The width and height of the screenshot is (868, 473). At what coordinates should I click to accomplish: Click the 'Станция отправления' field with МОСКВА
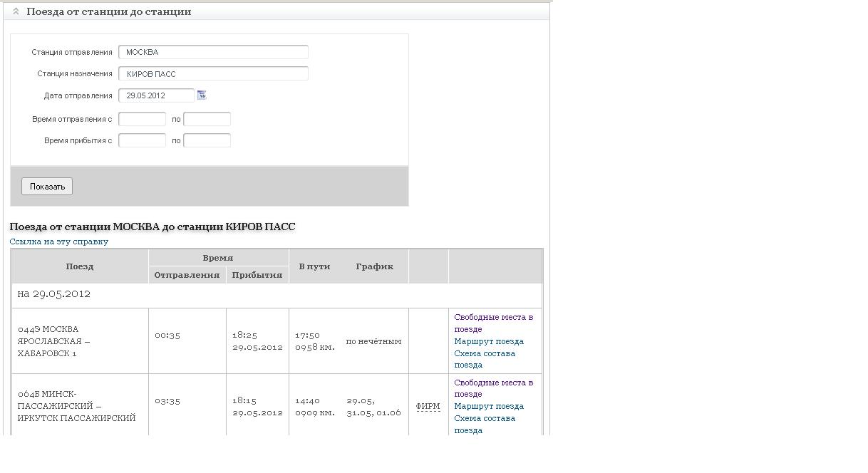(x=213, y=52)
